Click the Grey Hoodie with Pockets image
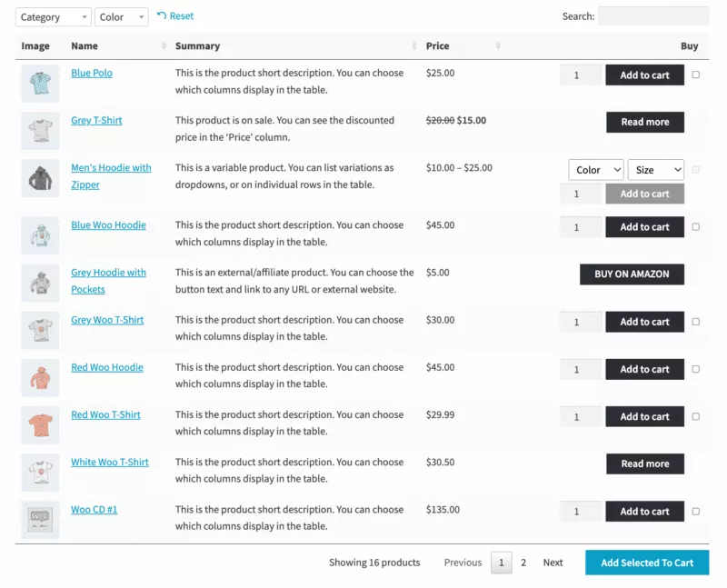Image resolution: width=727 pixels, height=588 pixels. tap(40, 283)
